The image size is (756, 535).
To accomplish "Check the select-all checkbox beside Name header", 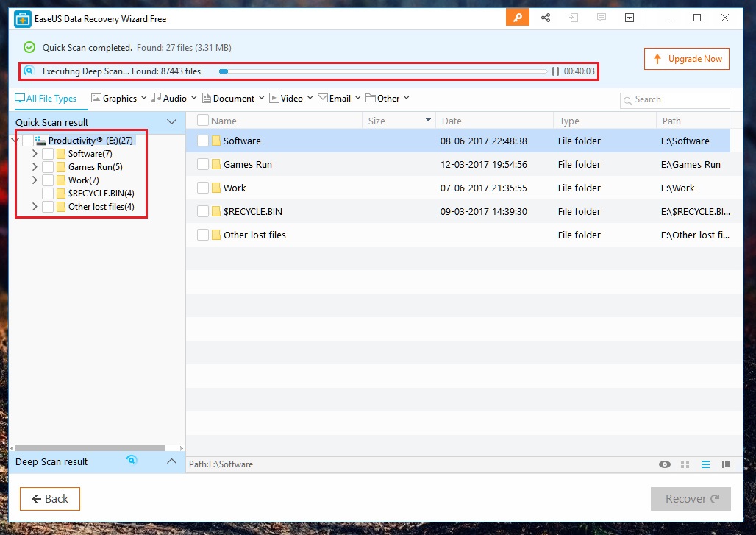I will [203, 120].
